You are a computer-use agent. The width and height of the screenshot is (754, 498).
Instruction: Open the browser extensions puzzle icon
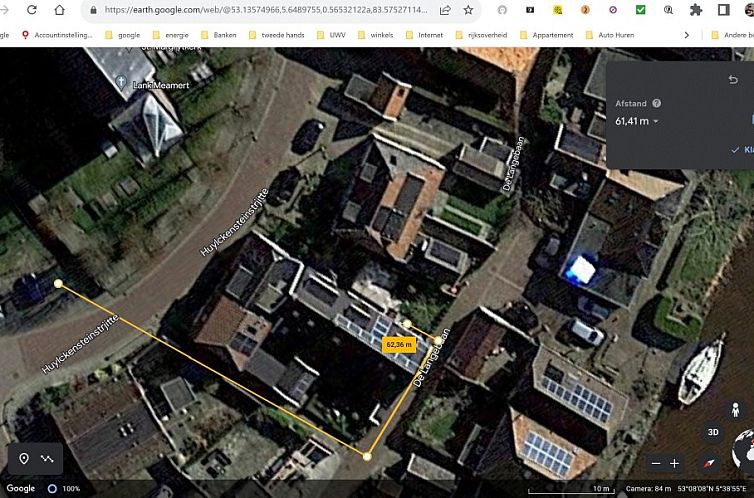pyautogui.click(x=696, y=10)
